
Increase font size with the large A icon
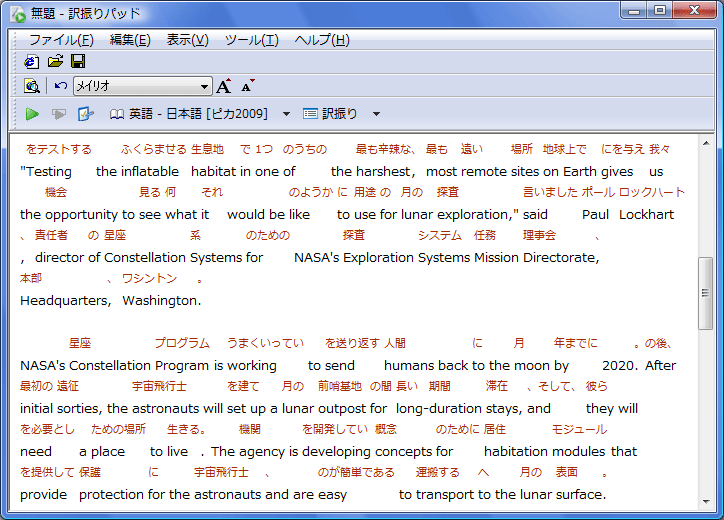(224, 86)
